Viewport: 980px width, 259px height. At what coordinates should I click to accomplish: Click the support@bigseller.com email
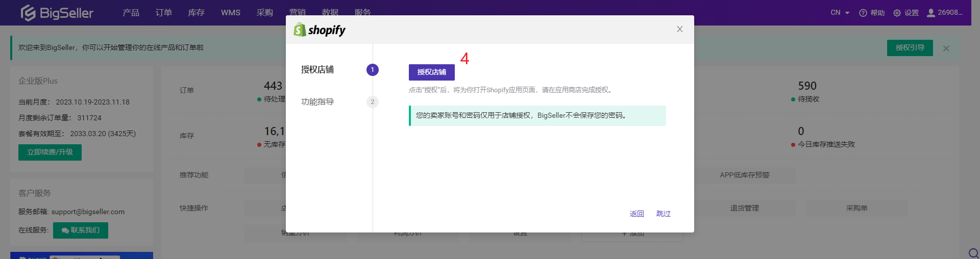click(x=88, y=212)
